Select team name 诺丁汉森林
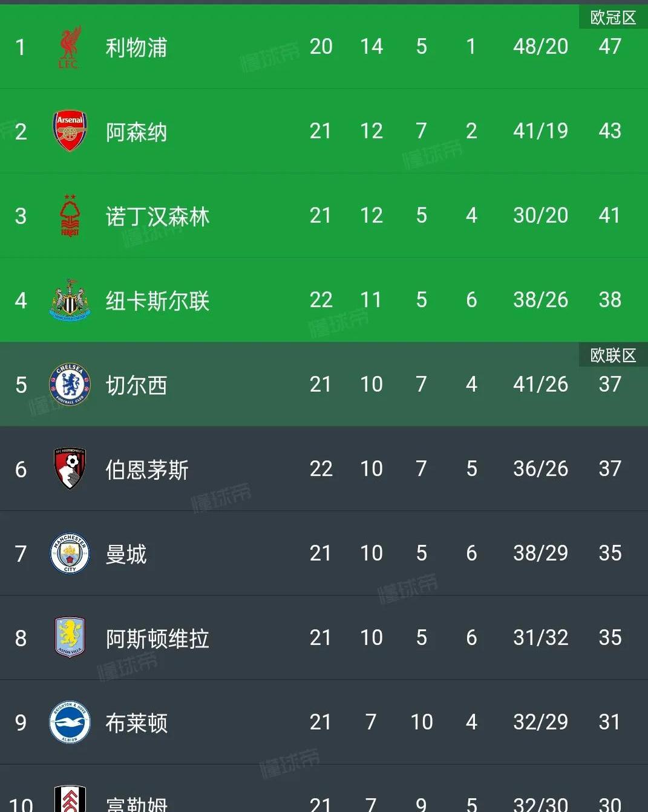The image size is (648, 812). tap(157, 216)
